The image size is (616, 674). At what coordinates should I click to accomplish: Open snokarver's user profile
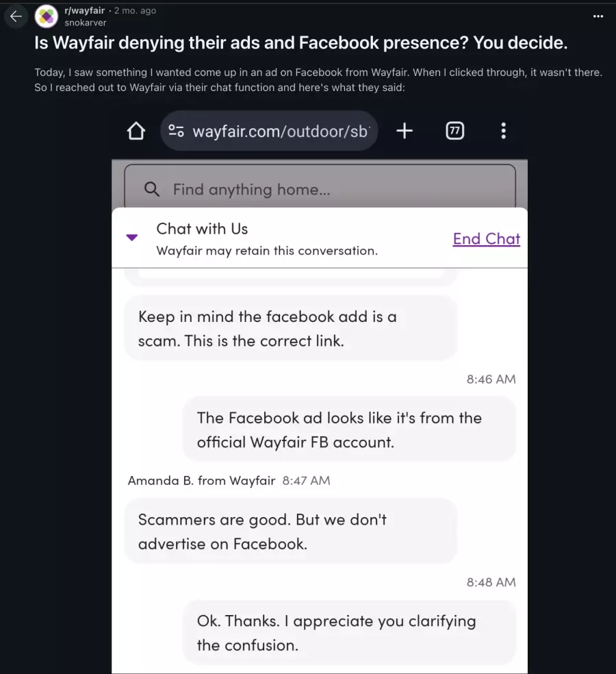pyautogui.click(x=85, y=23)
